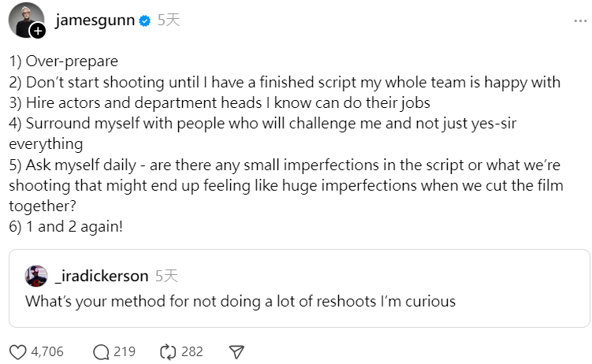The image size is (592, 364).
Task: View the 4,706 likes count
Action: point(47,351)
